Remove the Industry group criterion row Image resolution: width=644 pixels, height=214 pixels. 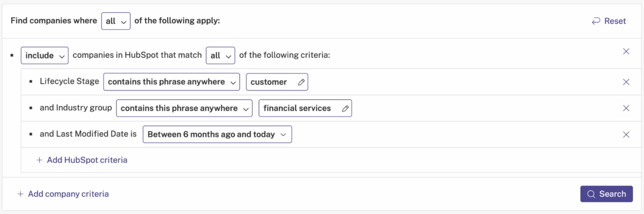click(626, 108)
